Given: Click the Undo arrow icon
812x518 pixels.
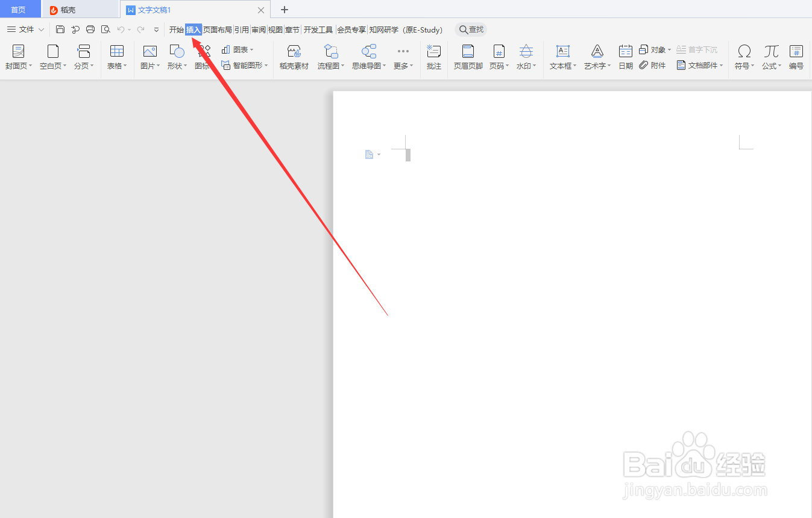Looking at the screenshot, I should 121,30.
